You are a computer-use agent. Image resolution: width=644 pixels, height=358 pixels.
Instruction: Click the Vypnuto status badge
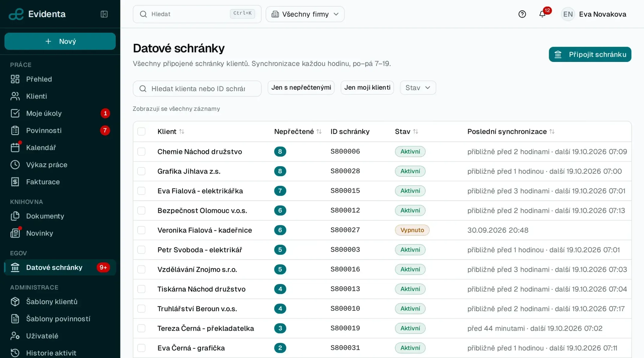(412, 230)
